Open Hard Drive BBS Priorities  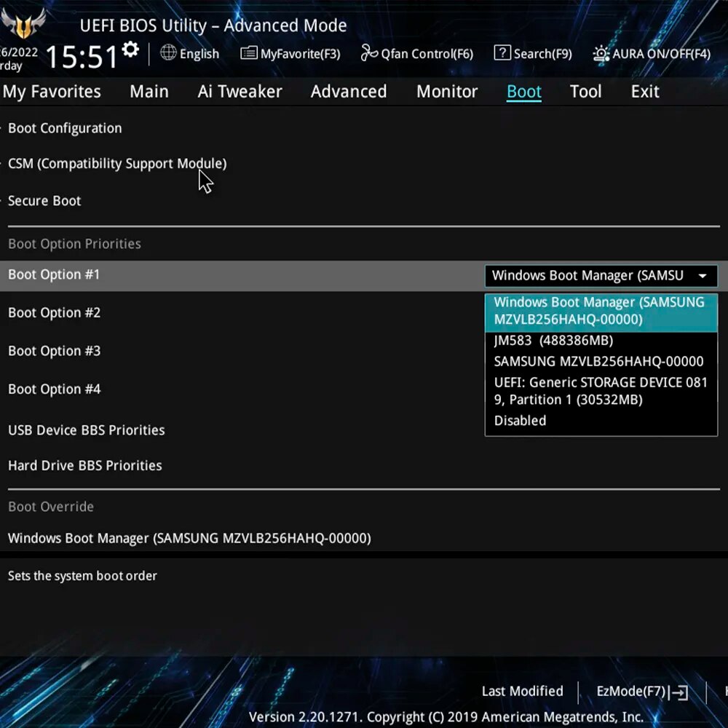(x=84, y=465)
